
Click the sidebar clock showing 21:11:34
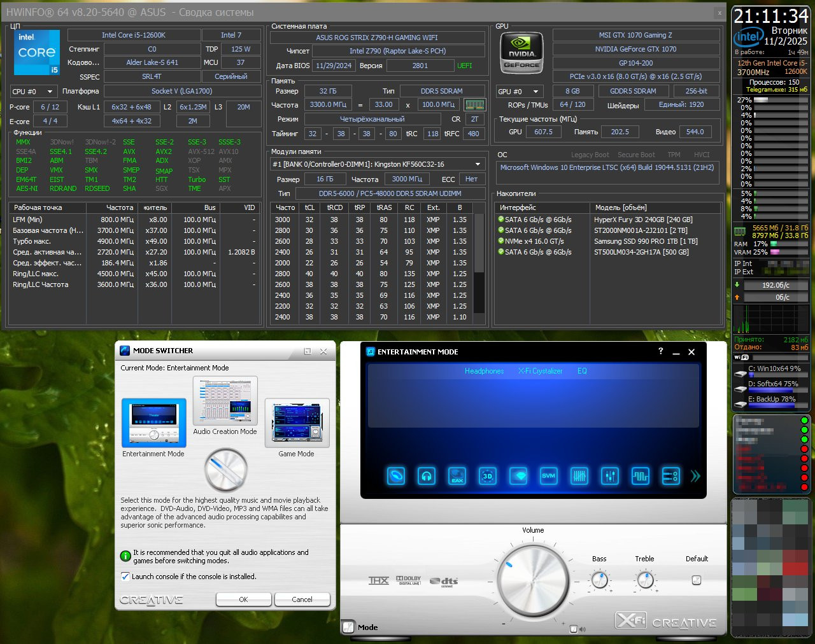[771, 16]
